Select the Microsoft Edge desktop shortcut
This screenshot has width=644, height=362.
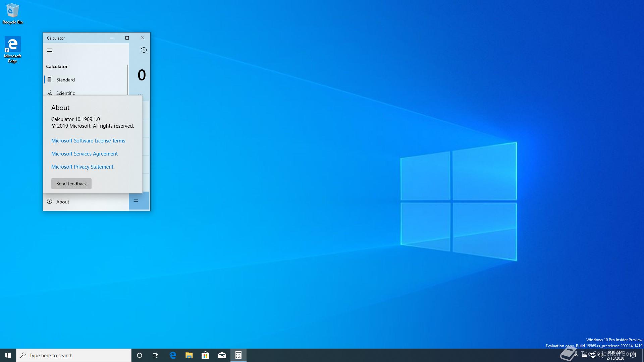point(13,50)
